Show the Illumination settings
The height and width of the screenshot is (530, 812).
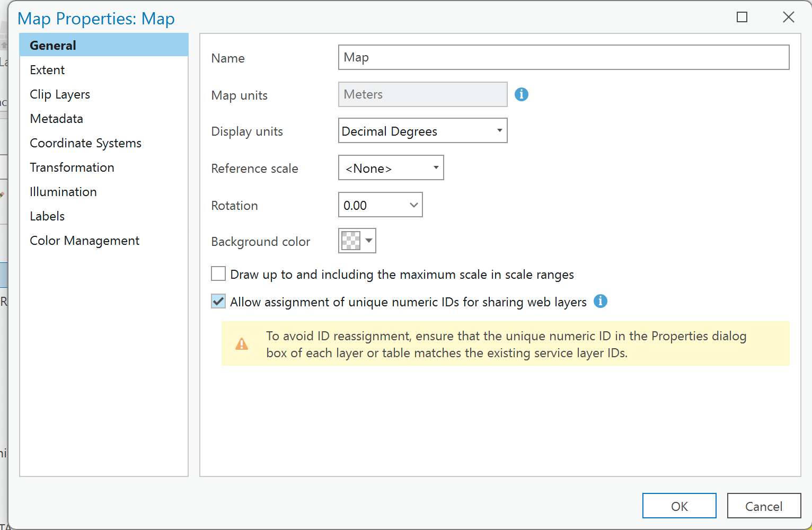(63, 192)
